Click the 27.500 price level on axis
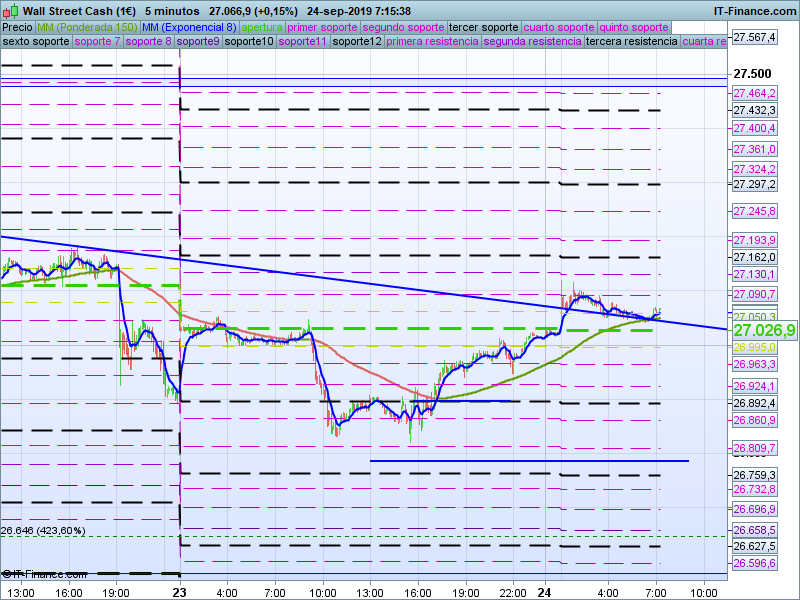 click(x=752, y=74)
